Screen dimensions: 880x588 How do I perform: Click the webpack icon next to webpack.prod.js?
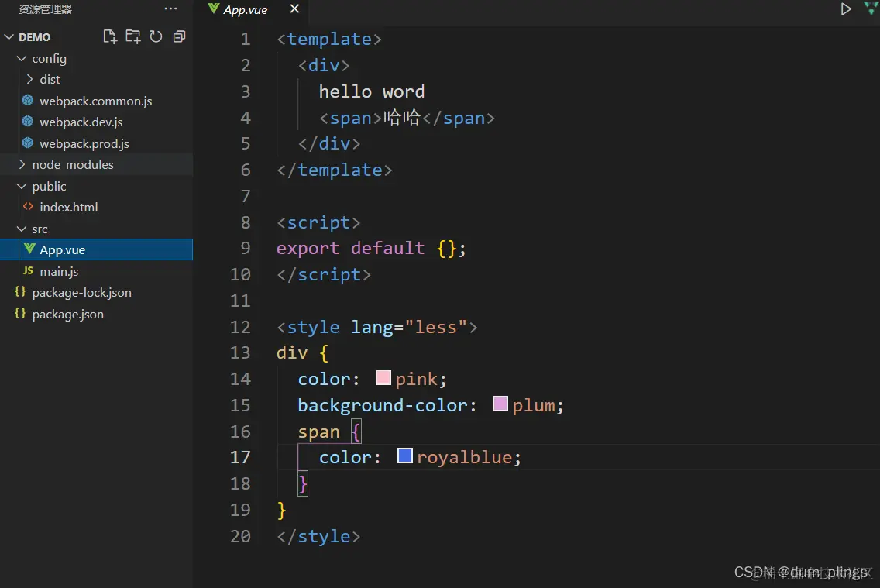coord(28,143)
